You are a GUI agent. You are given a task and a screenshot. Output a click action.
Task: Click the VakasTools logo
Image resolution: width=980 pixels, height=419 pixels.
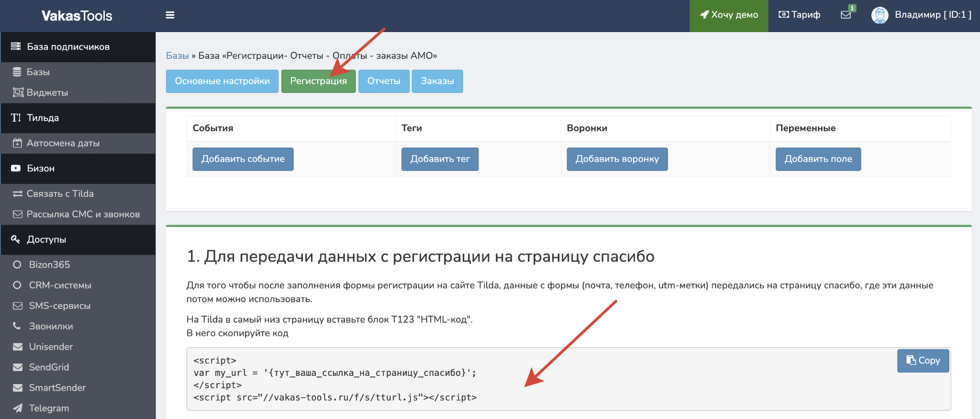click(x=77, y=16)
